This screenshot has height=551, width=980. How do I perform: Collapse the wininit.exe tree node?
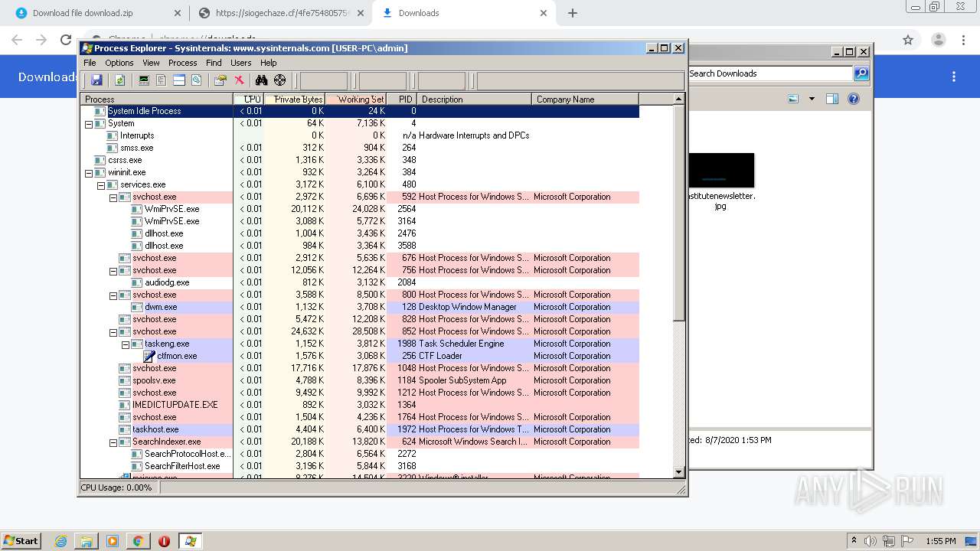[88, 172]
